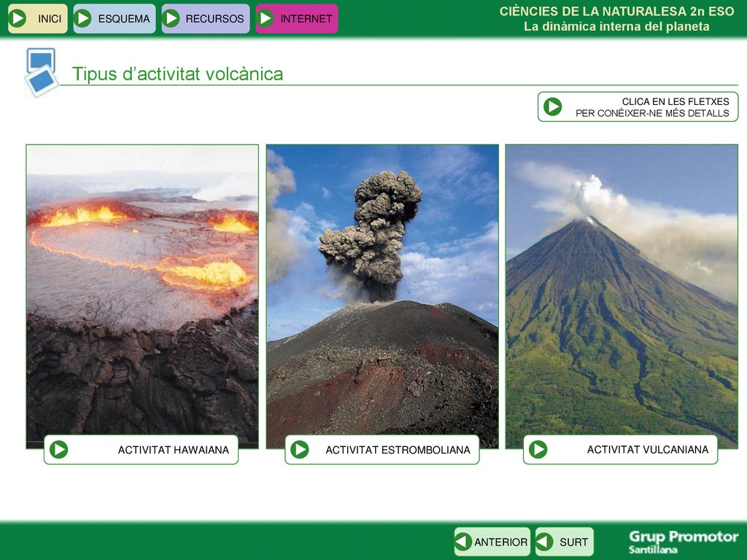747x560 pixels.
Task: Go to the INTERNET tab
Action: click(297, 18)
